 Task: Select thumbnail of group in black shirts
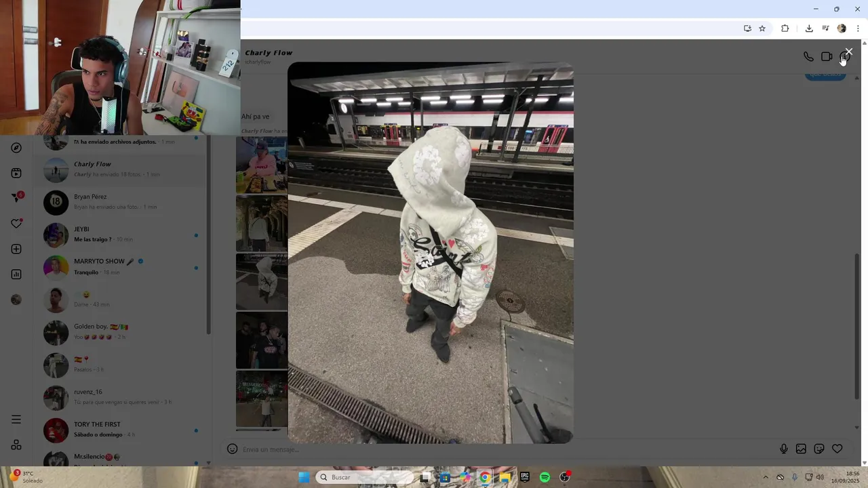[262, 340]
